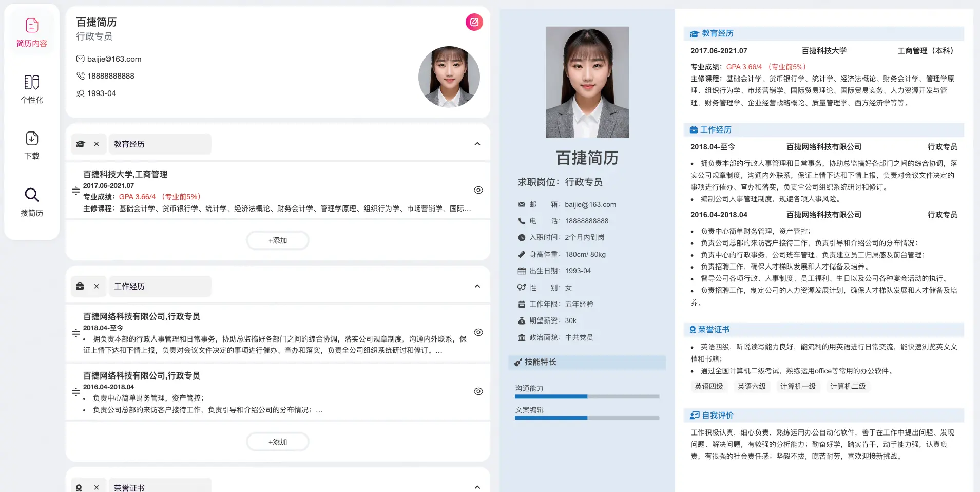This screenshot has height=492, width=980.
Task: Click the money bag icon next to 期望薪资
Action: click(522, 320)
